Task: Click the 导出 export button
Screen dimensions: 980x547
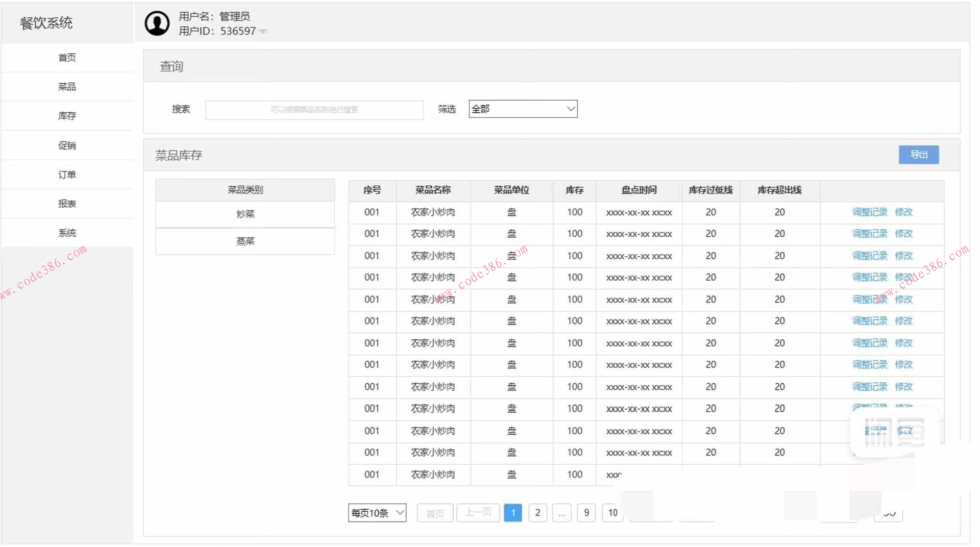Action: (x=918, y=155)
